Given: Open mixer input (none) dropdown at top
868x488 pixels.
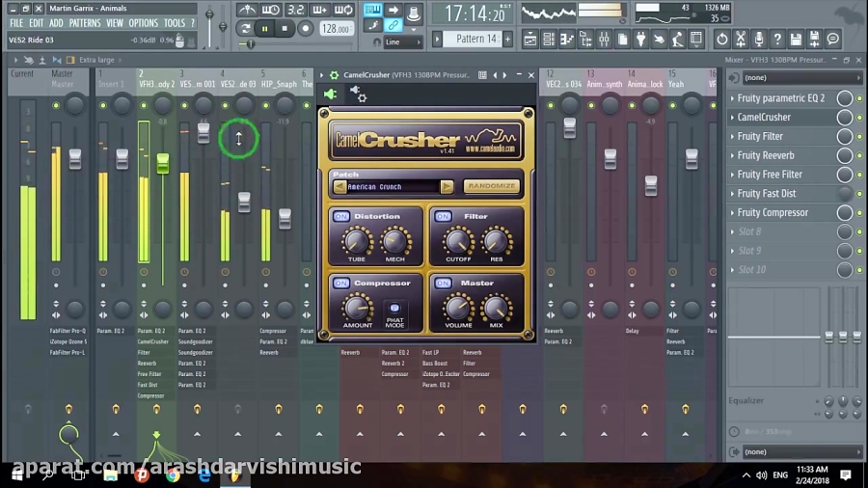Looking at the screenshot, I should (x=801, y=78).
